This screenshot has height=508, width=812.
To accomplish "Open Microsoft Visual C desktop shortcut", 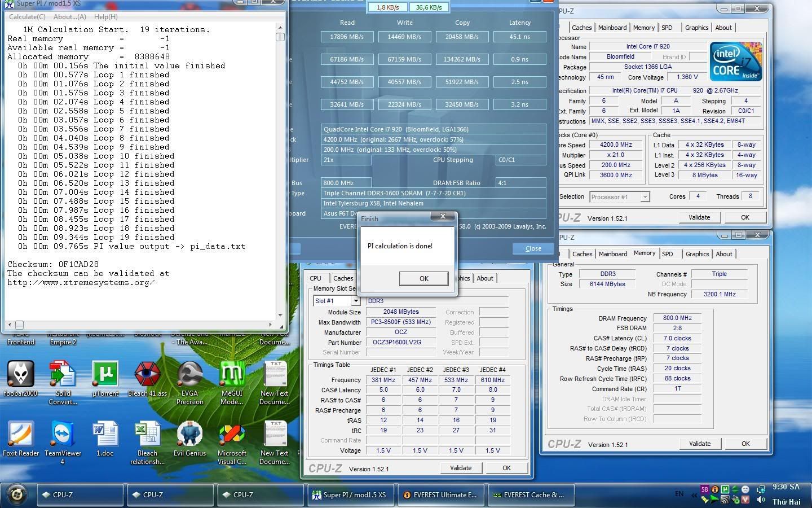I will (x=232, y=443).
